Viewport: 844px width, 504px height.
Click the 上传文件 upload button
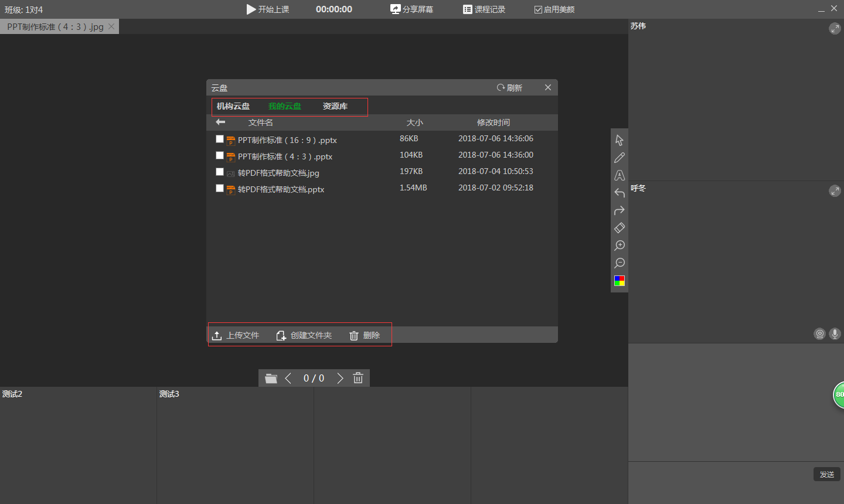(236, 335)
